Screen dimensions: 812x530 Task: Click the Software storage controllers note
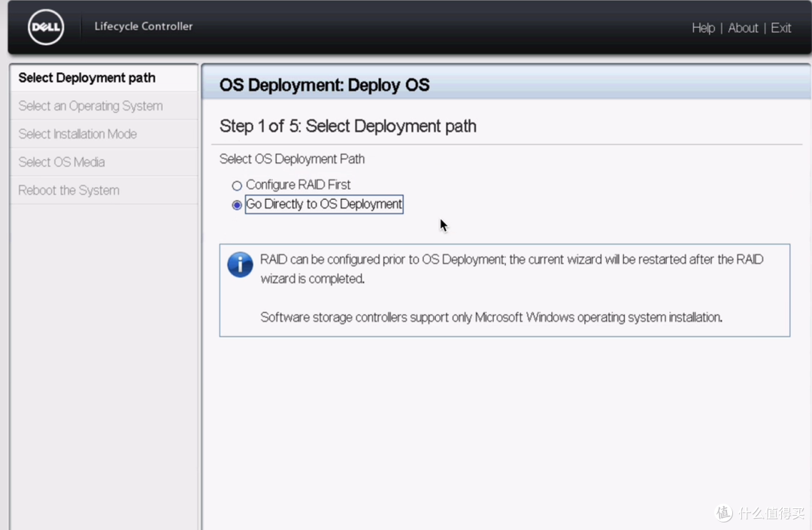(x=491, y=317)
